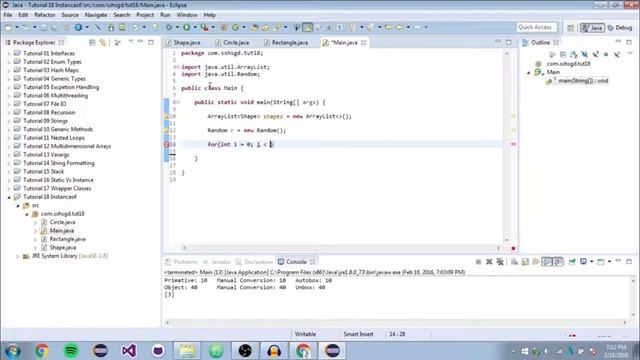Image resolution: width=640 pixels, height=360 pixels.
Task: Click the editor horizontal scrollbar
Action: [x=341, y=248]
